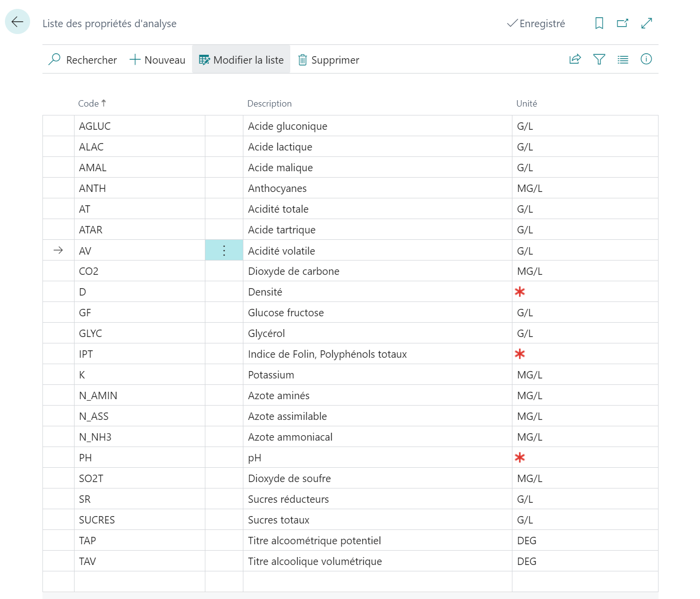The width and height of the screenshot is (700, 599).
Task: Open the Description column header menu
Action: coord(269,104)
